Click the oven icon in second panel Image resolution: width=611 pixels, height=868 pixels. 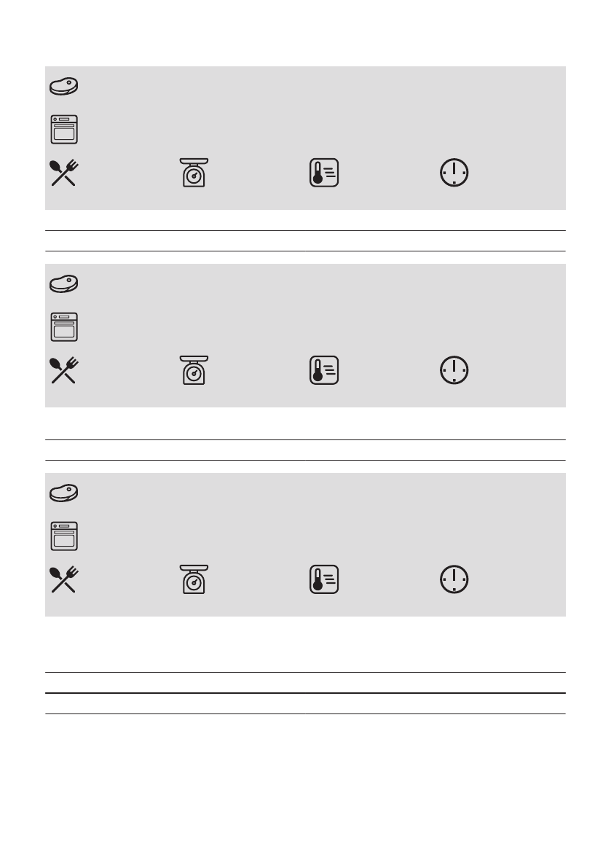coord(64,327)
